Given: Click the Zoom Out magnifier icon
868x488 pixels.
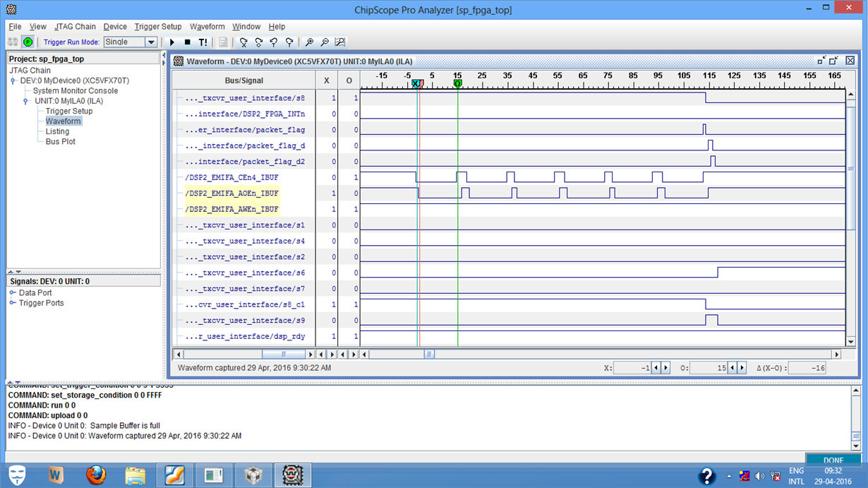Looking at the screenshot, I should click(325, 42).
